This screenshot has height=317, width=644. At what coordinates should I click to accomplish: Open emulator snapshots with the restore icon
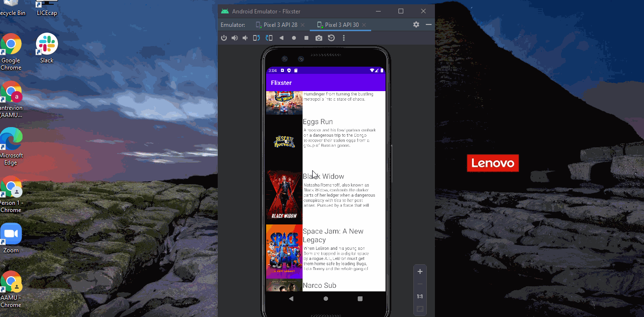tap(331, 38)
